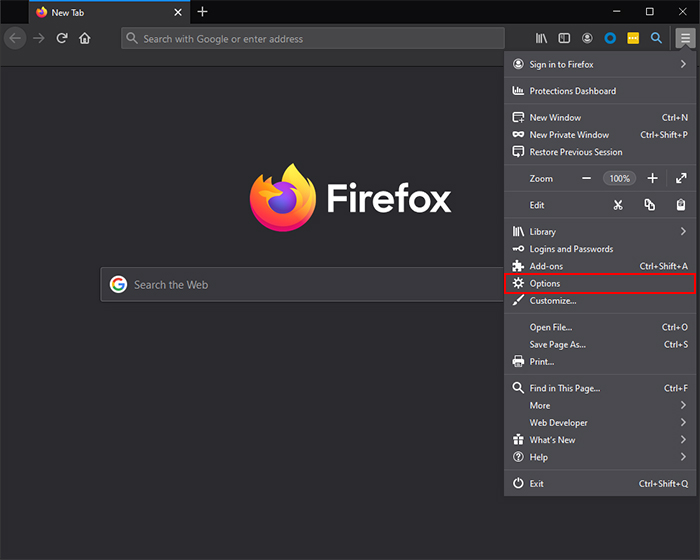The image size is (700, 560).
Task: Open a new tab with plus icon
Action: coord(202,12)
